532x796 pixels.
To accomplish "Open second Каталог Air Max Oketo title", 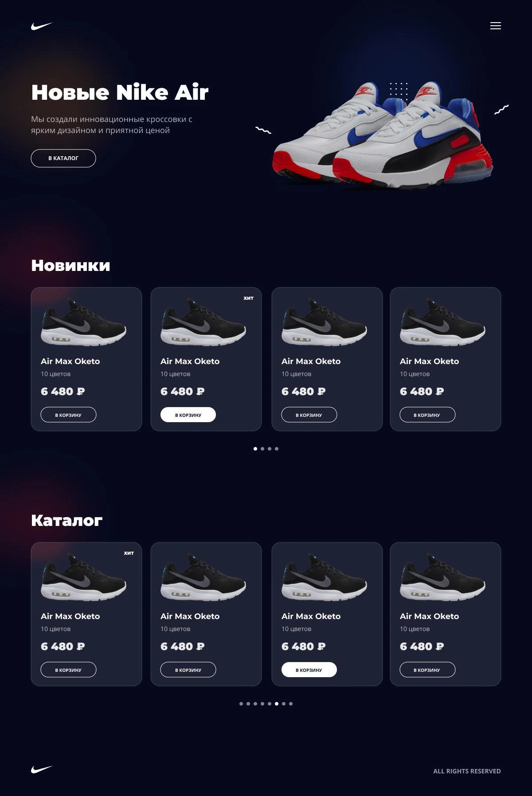I will tap(190, 616).
